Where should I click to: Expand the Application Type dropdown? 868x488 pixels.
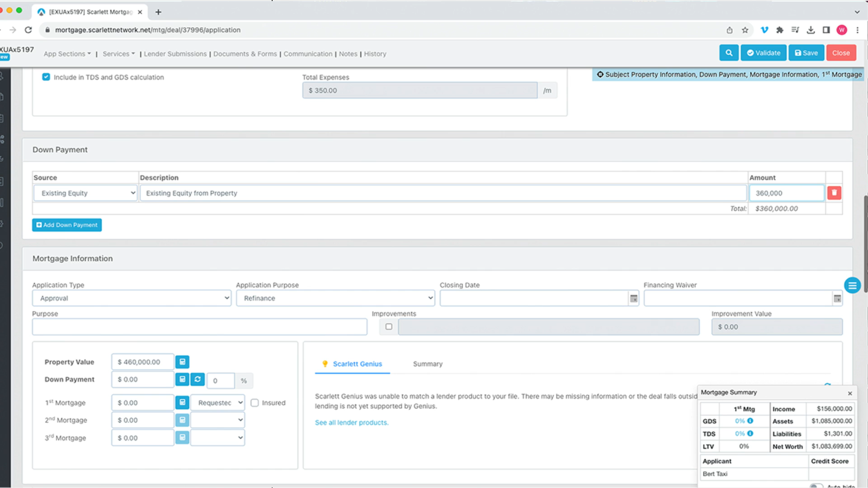(132, 298)
